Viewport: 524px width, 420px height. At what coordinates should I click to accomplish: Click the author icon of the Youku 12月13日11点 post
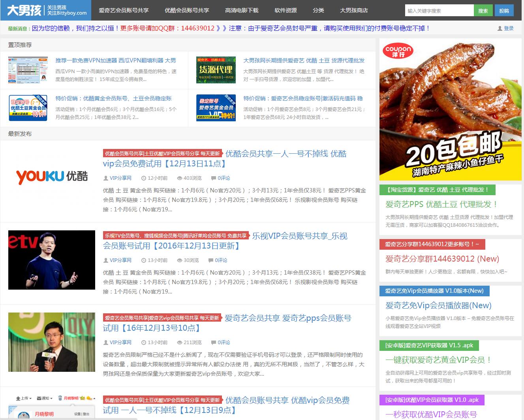tap(105, 178)
